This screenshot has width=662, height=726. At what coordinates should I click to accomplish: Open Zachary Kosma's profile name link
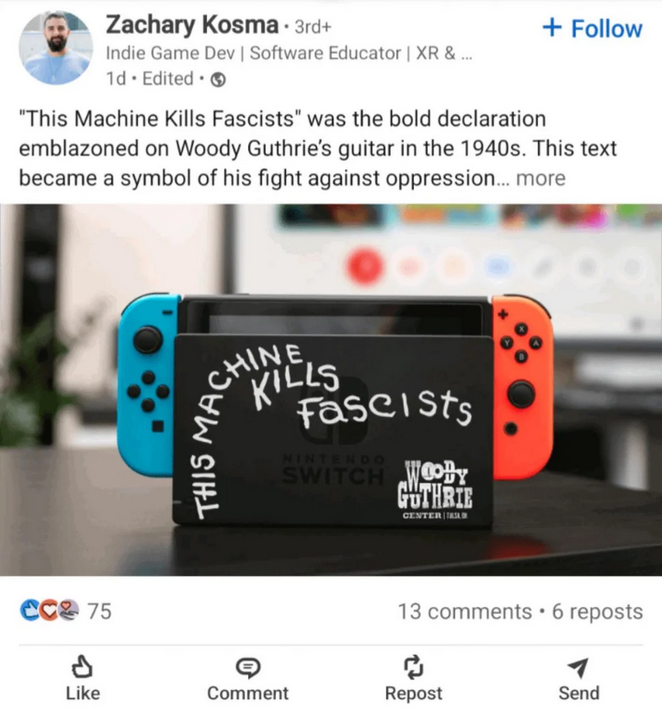(x=192, y=25)
